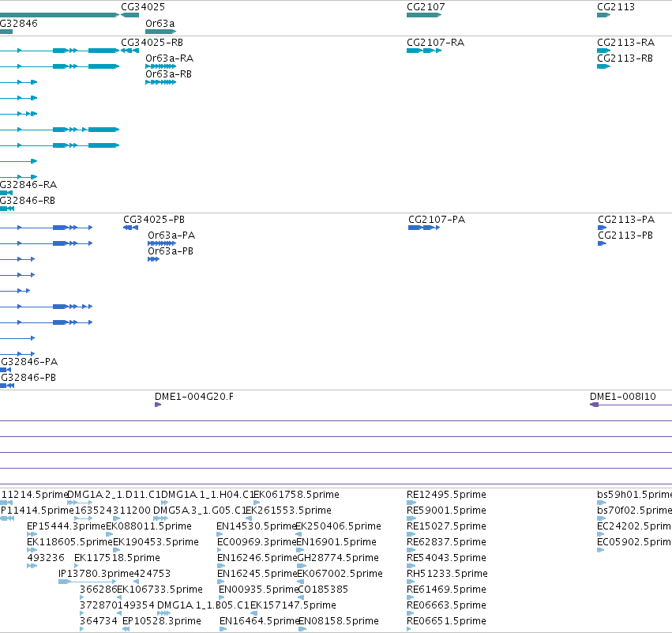This screenshot has width=672, height=633.
Task: Click the CG34025-PB protein label
Action: pyautogui.click(x=154, y=219)
